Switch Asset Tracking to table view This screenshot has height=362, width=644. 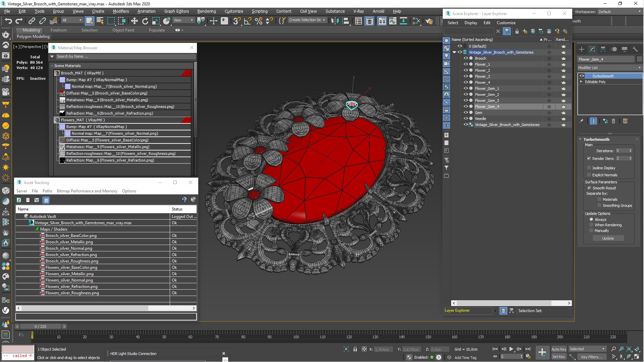point(46,200)
